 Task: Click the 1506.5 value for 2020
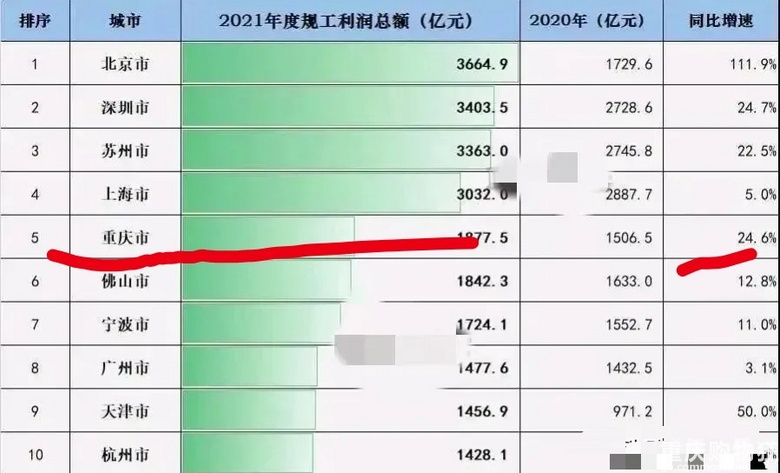click(629, 238)
